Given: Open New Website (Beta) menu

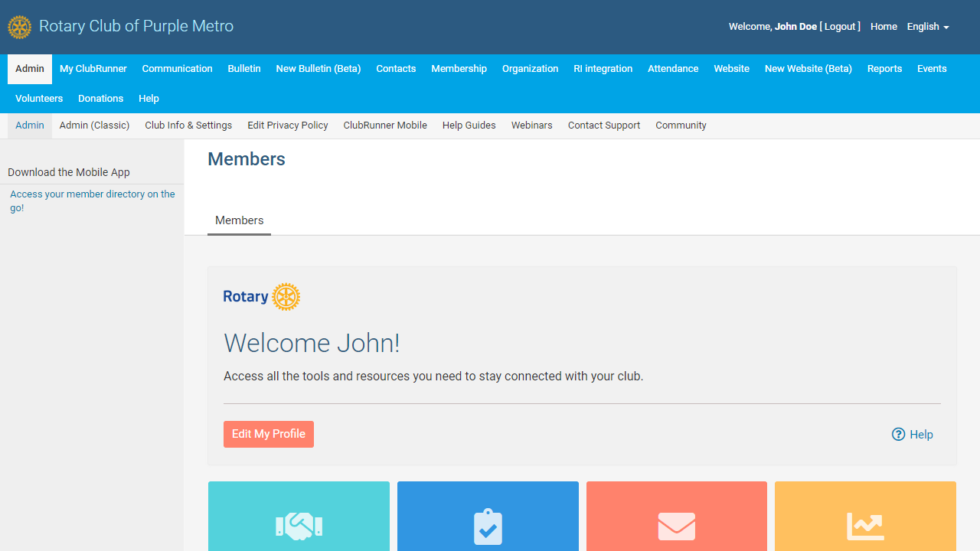Looking at the screenshot, I should coord(808,69).
